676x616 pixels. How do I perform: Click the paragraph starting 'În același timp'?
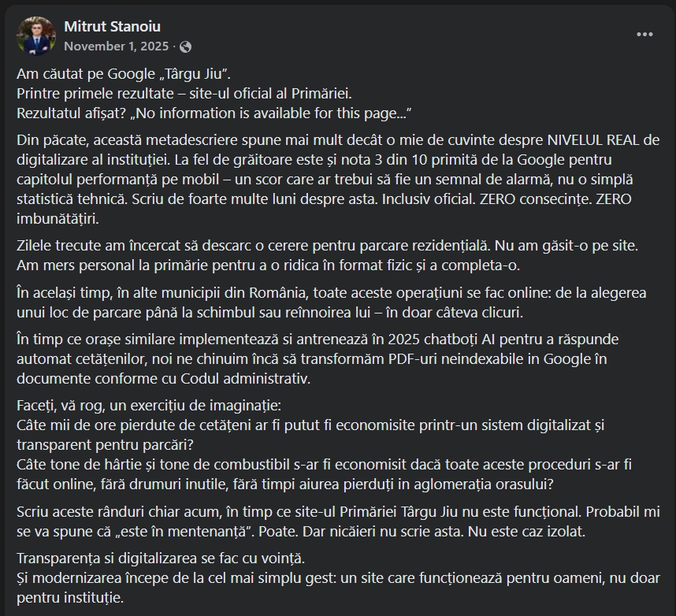331,302
